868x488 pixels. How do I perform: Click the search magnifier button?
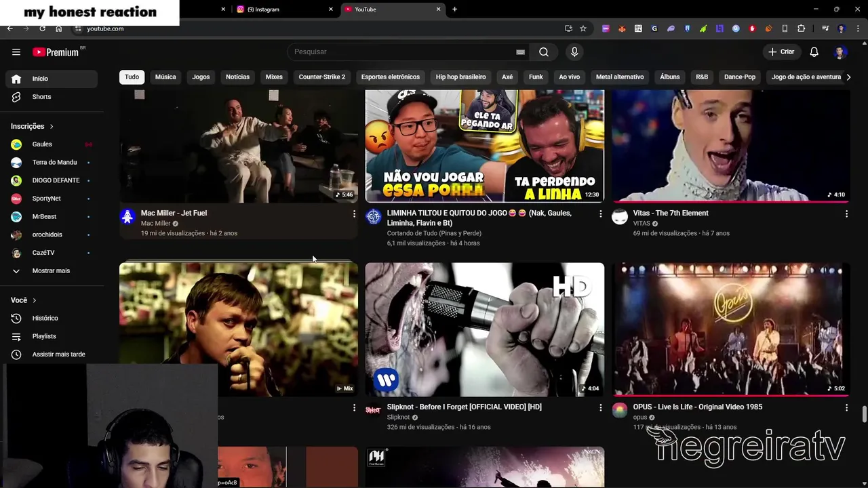[x=544, y=52]
